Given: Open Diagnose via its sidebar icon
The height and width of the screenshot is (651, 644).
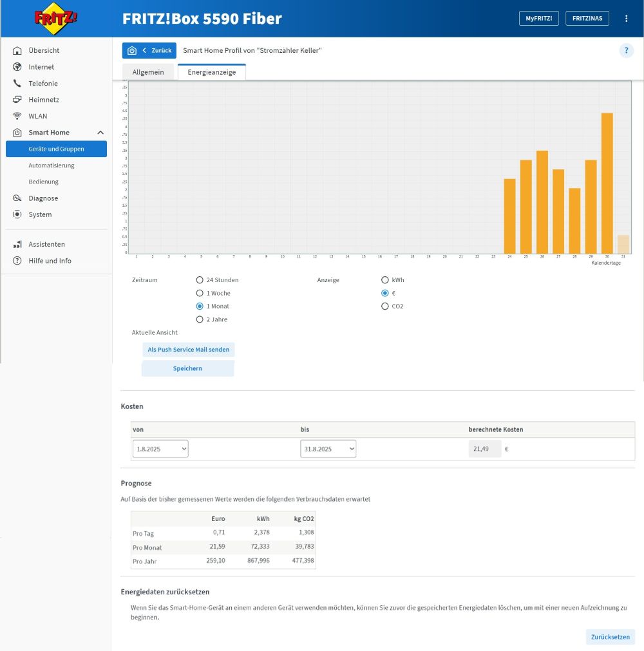Looking at the screenshot, I should (17, 198).
